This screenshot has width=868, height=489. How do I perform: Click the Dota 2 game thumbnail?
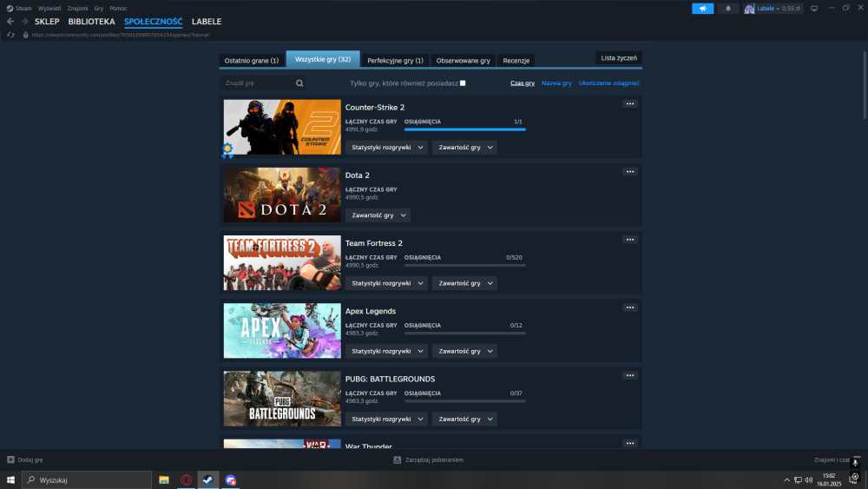[282, 195]
